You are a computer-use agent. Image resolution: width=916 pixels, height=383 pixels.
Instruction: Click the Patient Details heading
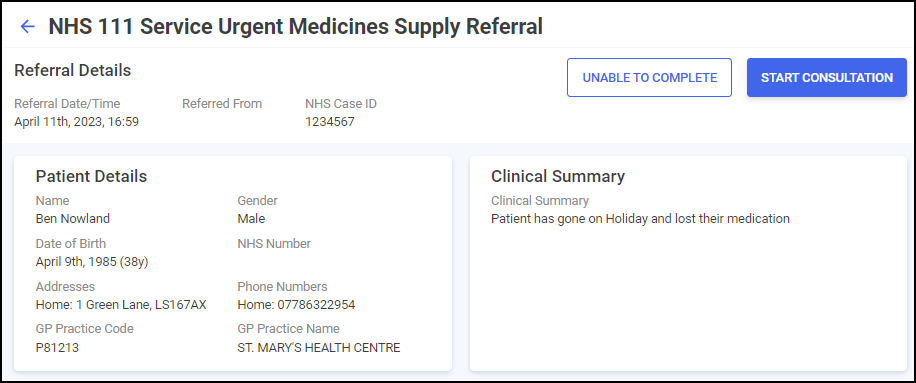point(91,176)
